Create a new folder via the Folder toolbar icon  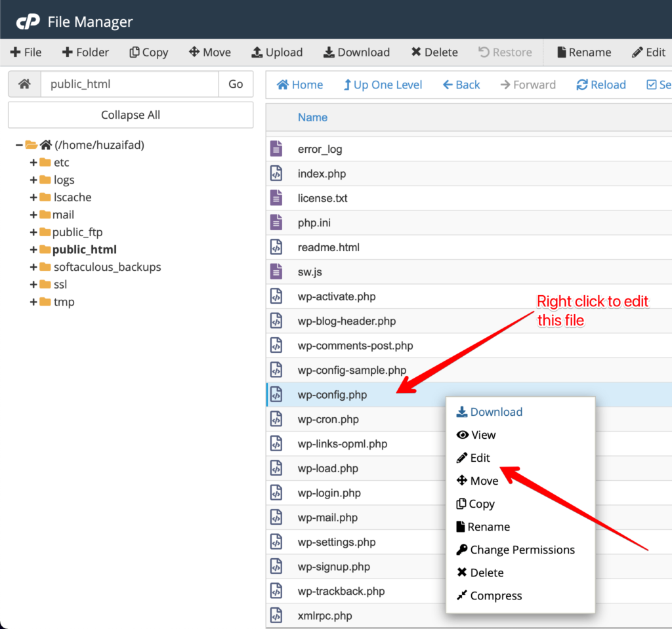[x=85, y=52]
